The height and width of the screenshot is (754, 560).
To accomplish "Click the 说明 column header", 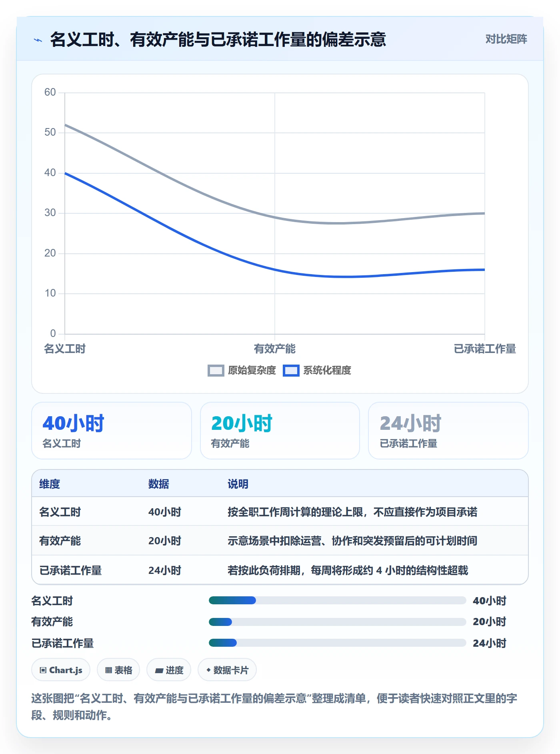I will pos(238,484).
